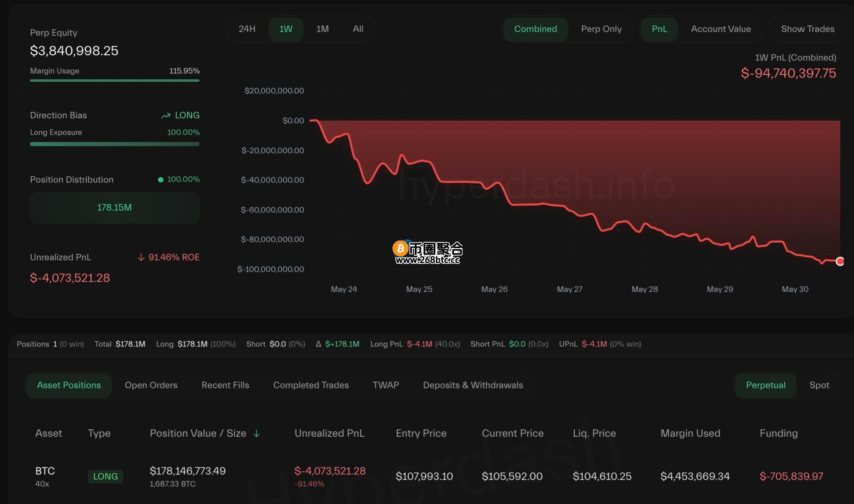The height and width of the screenshot is (504, 854).
Task: Open the TWAP tab
Action: coord(386,385)
